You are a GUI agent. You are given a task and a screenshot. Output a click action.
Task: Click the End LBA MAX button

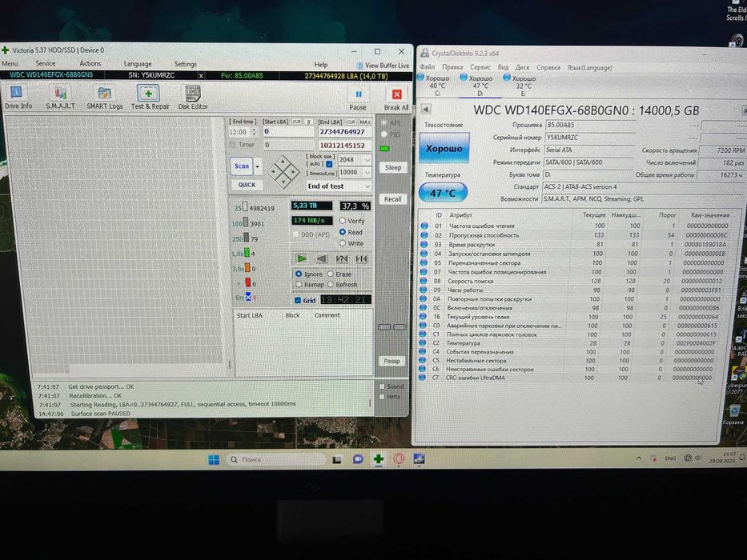(x=365, y=122)
